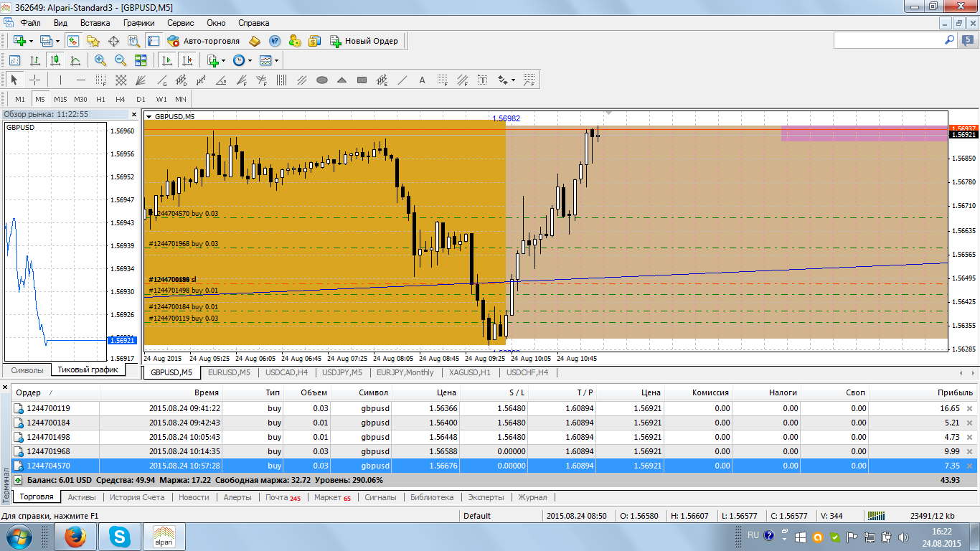This screenshot has width=980, height=551.
Task: Click the Tile Windows icon
Action: [141, 61]
